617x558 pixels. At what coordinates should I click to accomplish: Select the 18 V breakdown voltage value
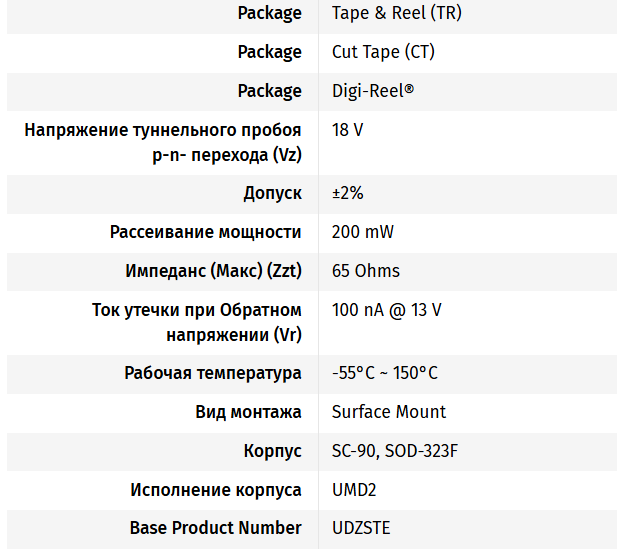[348, 130]
